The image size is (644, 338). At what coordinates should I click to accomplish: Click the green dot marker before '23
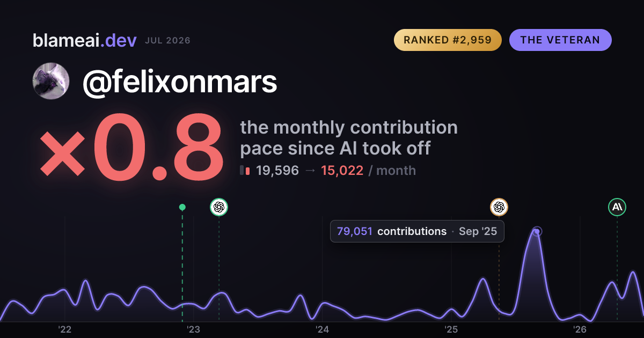point(182,207)
